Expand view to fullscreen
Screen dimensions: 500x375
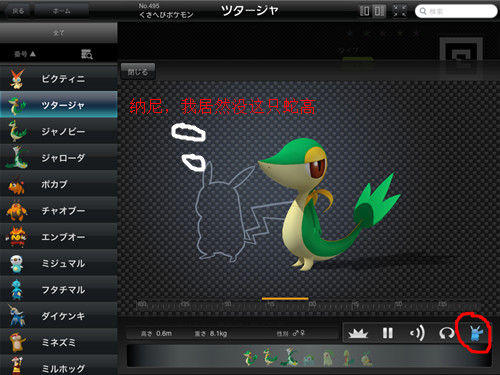[400, 11]
